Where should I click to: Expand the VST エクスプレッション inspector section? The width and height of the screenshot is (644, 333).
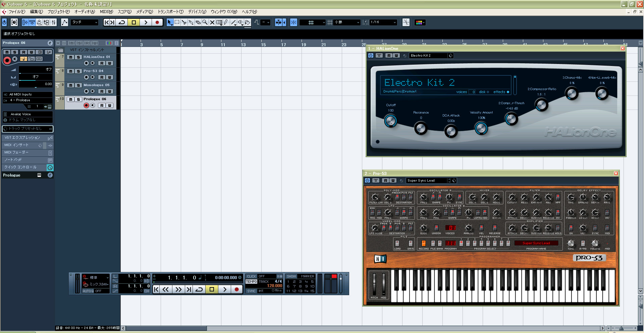pos(28,138)
